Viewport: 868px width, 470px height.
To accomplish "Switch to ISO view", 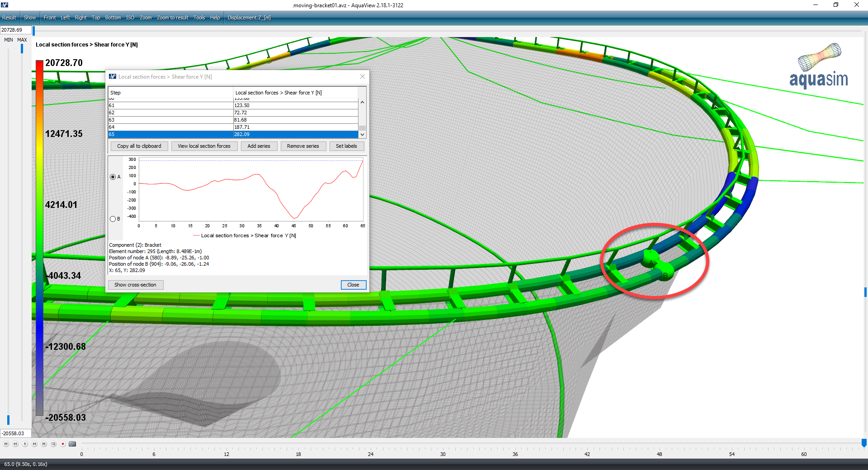I will [x=130, y=18].
